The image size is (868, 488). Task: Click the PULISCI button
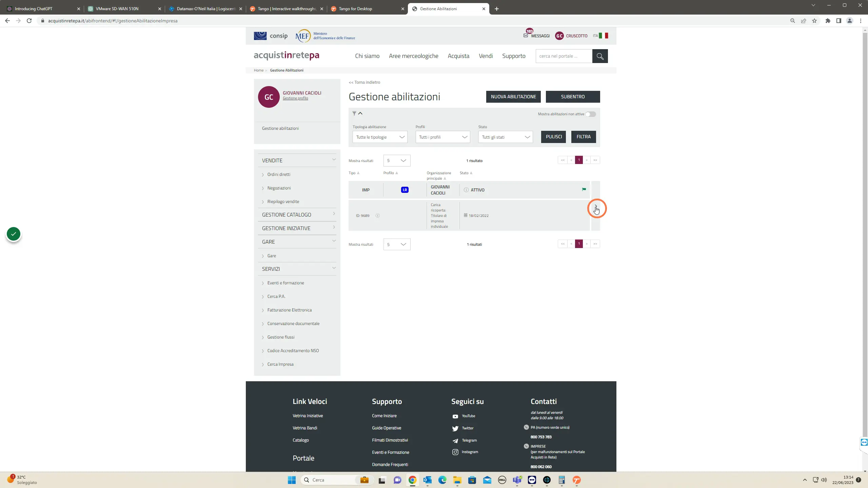coord(553,137)
